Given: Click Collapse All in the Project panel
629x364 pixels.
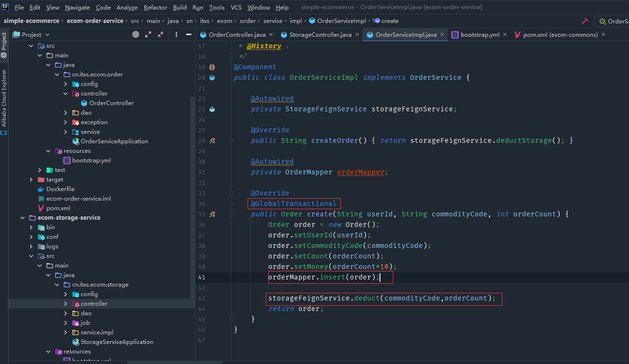Looking at the screenshot, I should pos(160,34).
